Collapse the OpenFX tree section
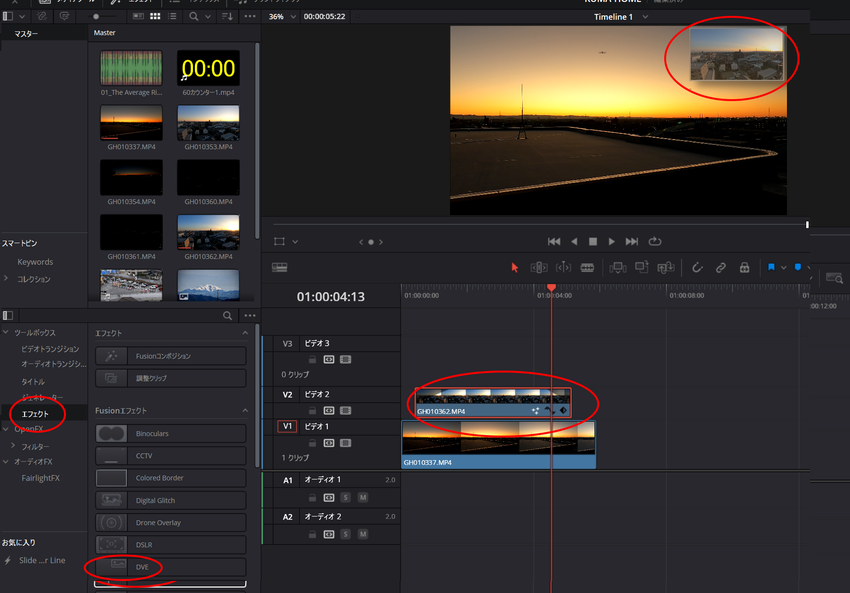 coord(6,429)
